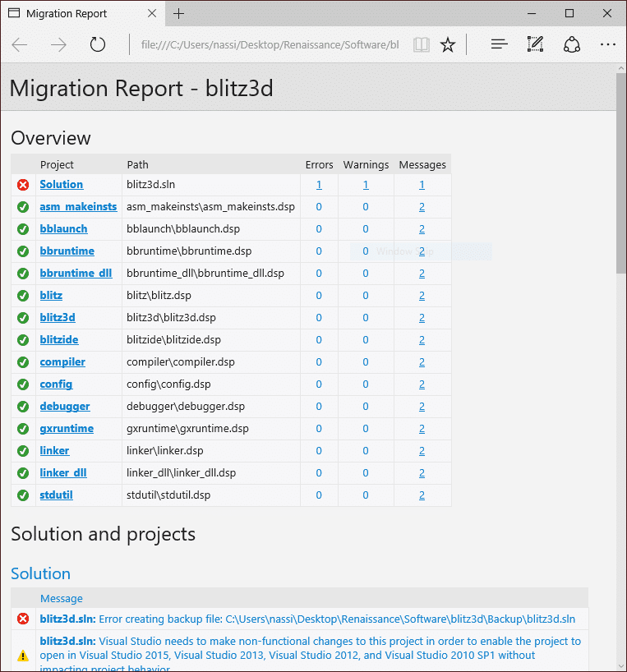Screen dimensions: 627x672
Task: Open the More actions ellipsis menu
Action: tap(608, 44)
